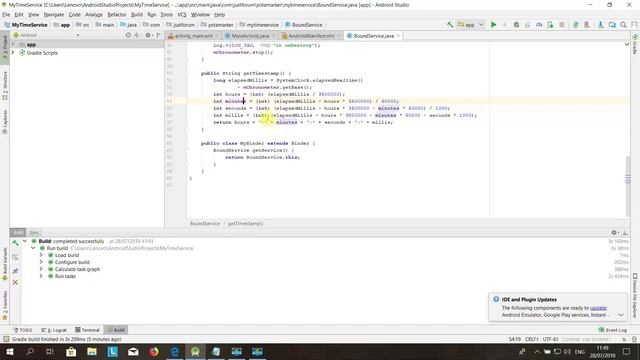Click the Search Everywhere magnifier icon

coord(623,25)
